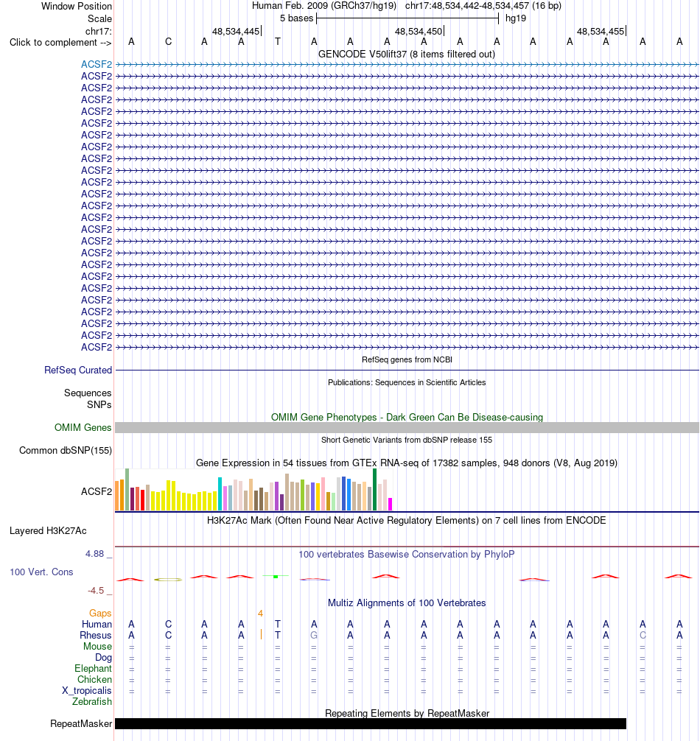700x741 pixels.
Task: Click the T base in the top sequence row
Action: (x=278, y=41)
